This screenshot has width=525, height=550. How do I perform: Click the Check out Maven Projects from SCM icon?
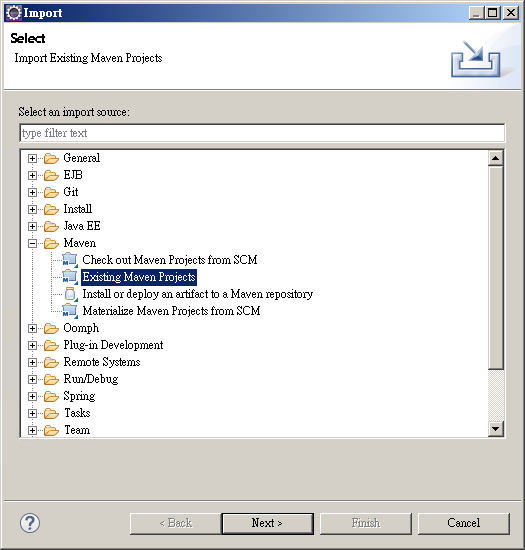[x=70, y=260]
